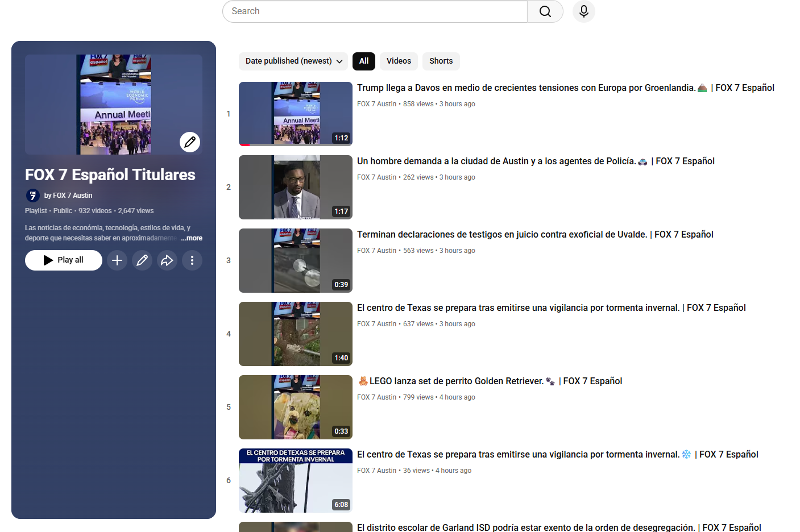Click FOX 7 Austin under Trump Davos video
The image size is (800, 532).
tap(376, 104)
